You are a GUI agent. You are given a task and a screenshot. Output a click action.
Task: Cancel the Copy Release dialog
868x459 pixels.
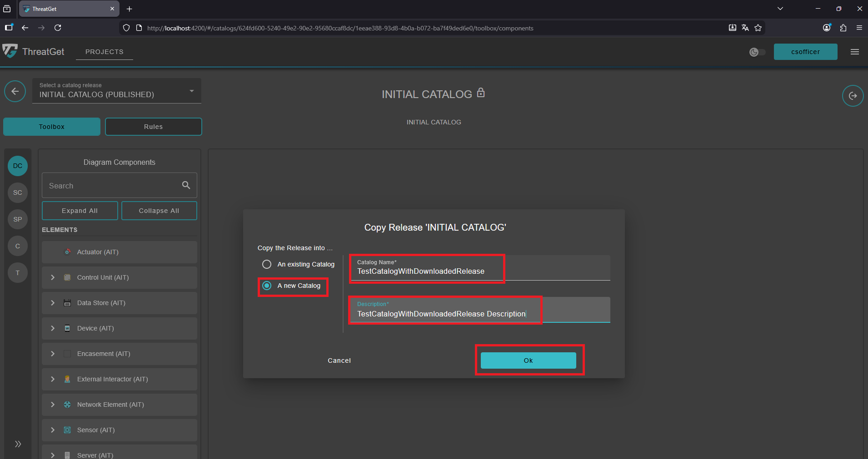339,360
